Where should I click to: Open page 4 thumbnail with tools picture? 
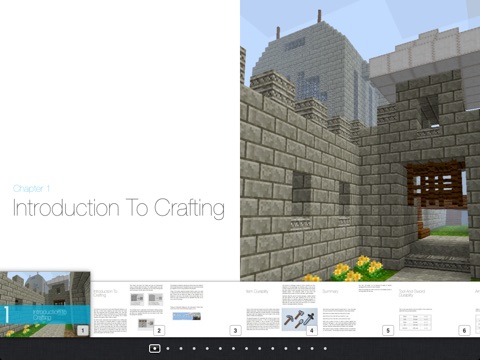coord(281,309)
